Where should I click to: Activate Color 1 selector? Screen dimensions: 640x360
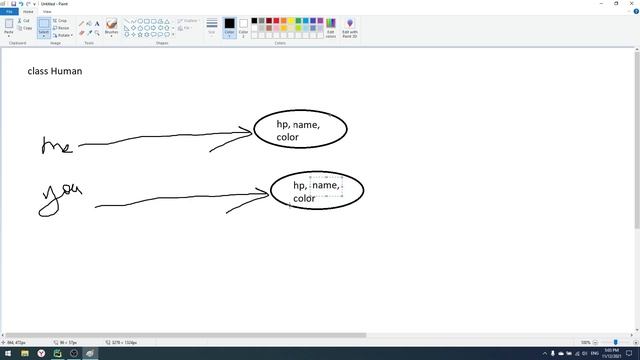[229, 28]
